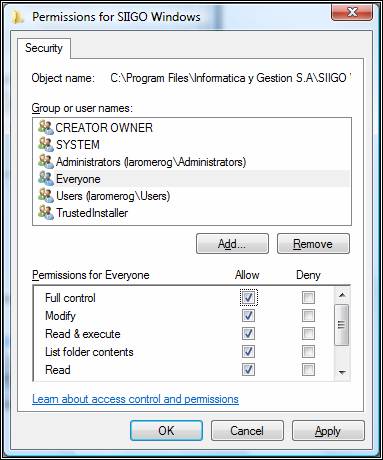This screenshot has width=383, height=460.
Task: Open Learn about access control link
Action: 135,399
